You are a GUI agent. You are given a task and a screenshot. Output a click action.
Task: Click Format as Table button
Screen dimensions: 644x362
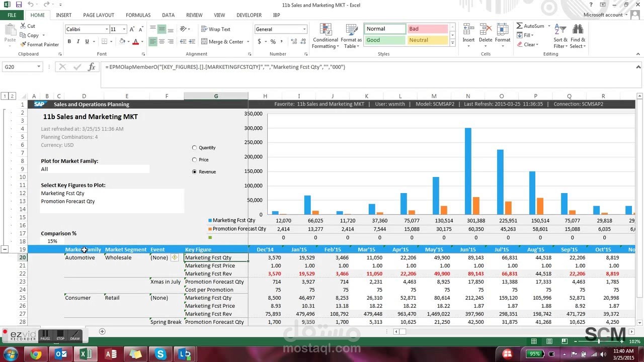point(351,36)
